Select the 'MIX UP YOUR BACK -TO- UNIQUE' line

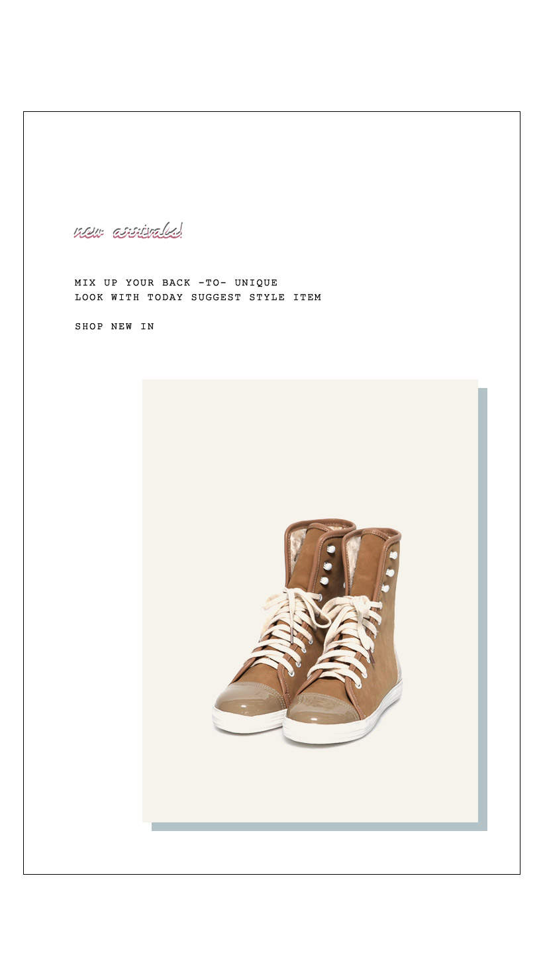[x=176, y=283]
